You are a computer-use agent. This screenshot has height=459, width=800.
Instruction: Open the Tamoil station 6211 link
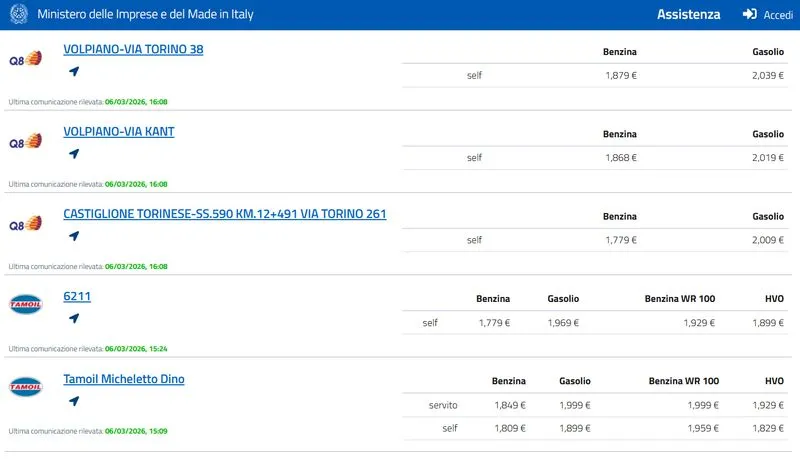pyautogui.click(x=77, y=297)
